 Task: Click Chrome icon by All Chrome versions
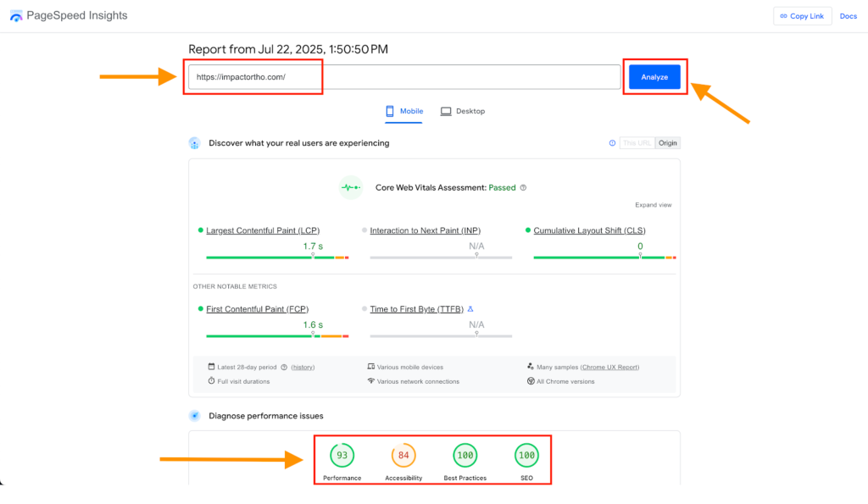coord(531,381)
